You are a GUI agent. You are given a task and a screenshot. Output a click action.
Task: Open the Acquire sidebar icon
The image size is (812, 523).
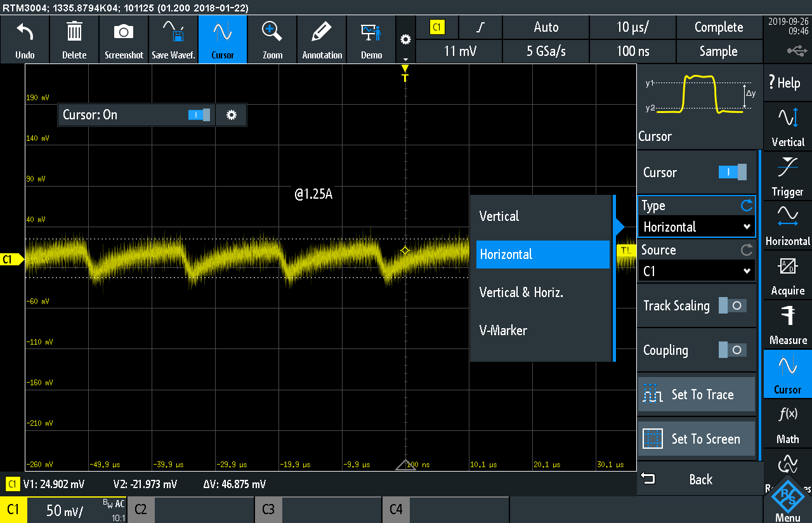(788, 274)
